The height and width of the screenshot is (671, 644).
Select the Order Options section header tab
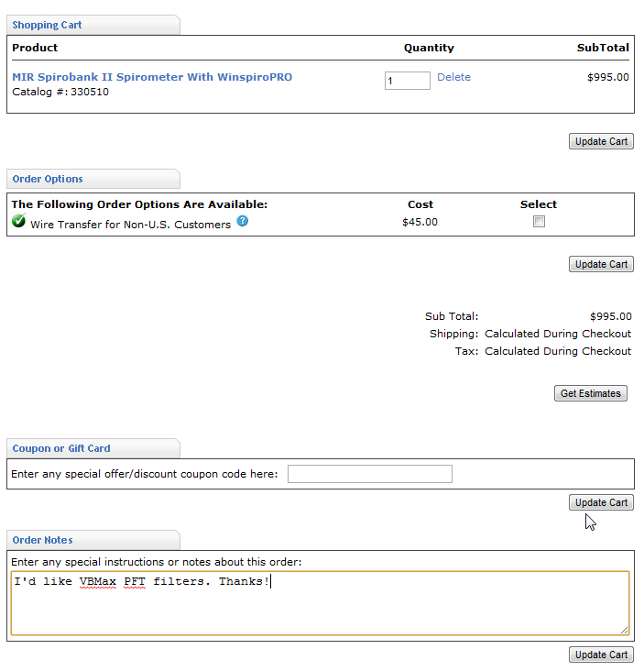pyautogui.click(x=48, y=179)
